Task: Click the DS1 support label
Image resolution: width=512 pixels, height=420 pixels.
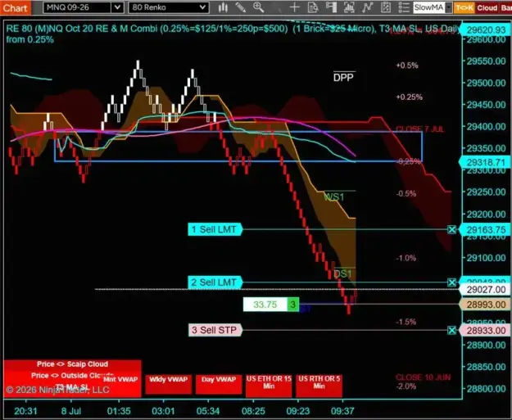Action: 342,273
